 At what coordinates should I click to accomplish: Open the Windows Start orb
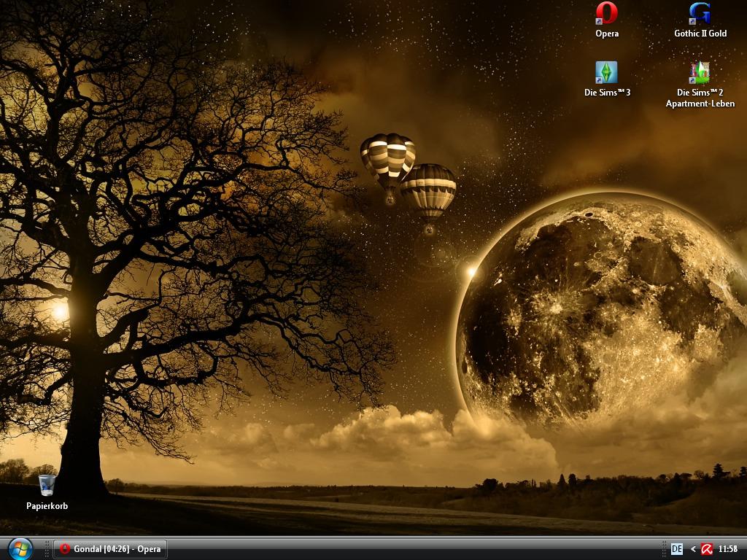[x=20, y=548]
